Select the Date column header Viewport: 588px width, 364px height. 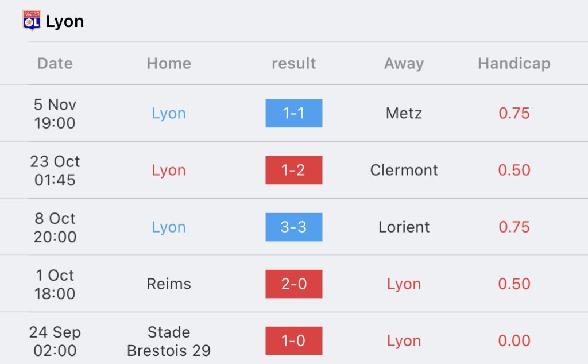click(x=55, y=63)
